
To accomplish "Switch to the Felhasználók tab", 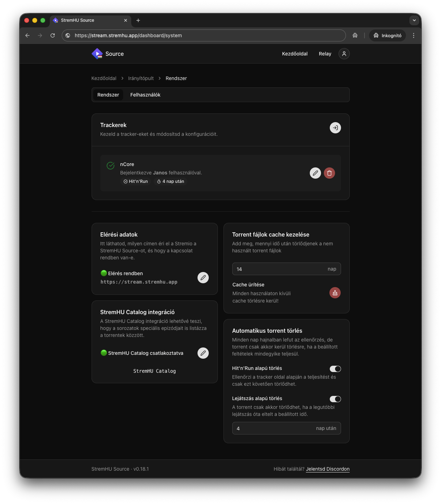I will [145, 95].
